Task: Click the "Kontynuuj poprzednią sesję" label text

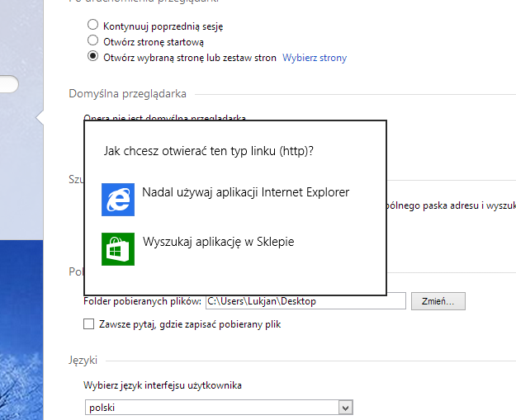Action: tap(163, 26)
